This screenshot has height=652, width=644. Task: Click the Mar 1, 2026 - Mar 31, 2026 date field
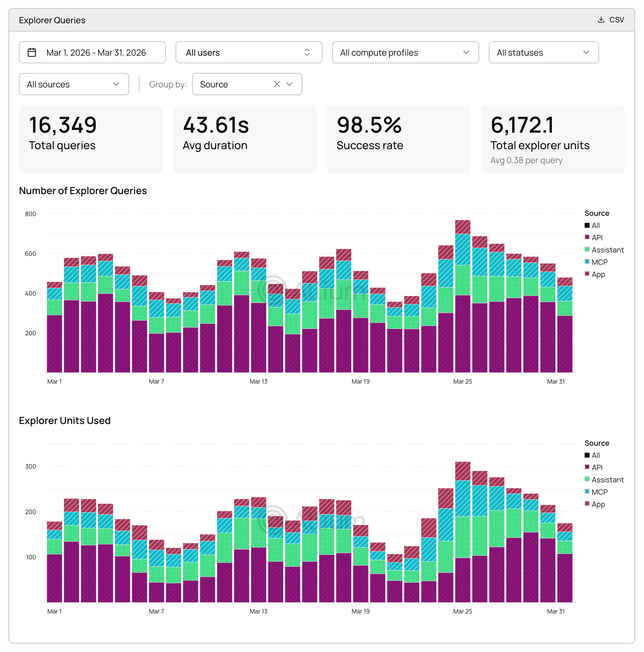tap(96, 52)
